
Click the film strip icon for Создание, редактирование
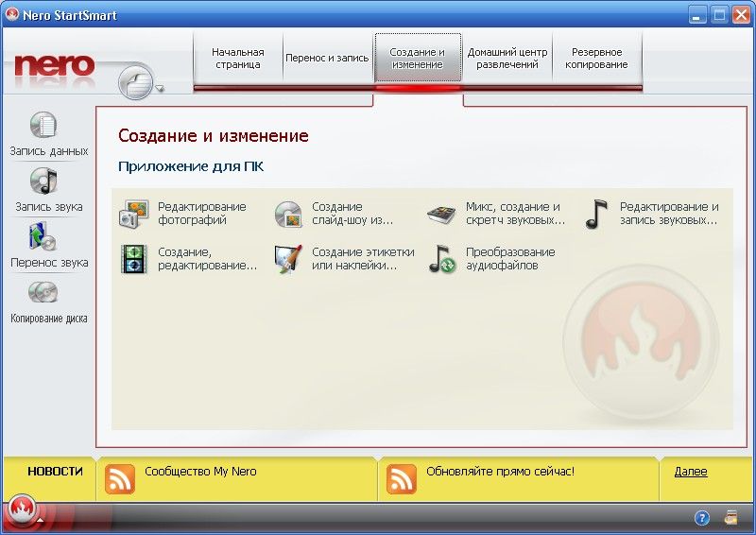point(134,259)
